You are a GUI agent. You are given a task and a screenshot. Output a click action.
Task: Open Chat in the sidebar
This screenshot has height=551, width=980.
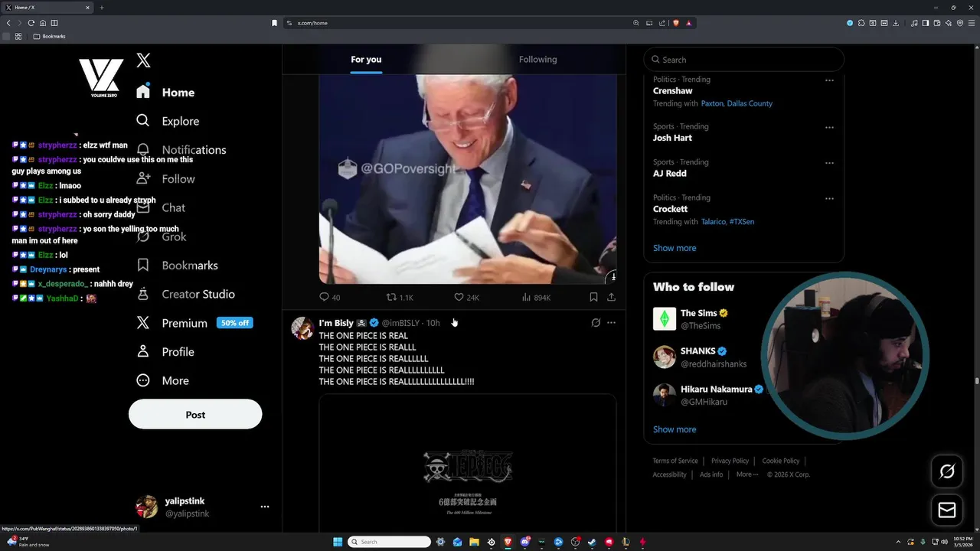(x=161, y=207)
